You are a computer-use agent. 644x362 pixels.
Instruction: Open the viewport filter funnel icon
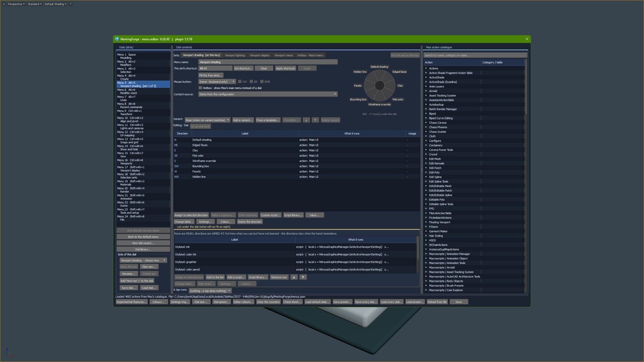tap(71, 4)
